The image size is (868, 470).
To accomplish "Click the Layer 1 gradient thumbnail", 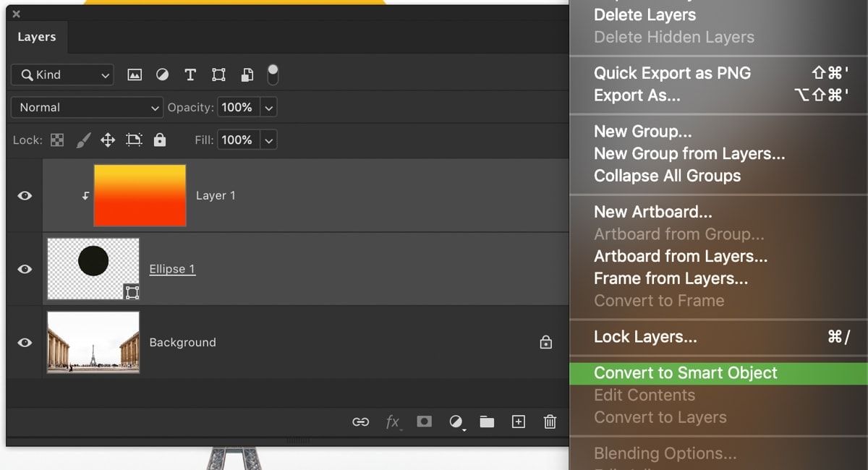I will pyautogui.click(x=140, y=195).
